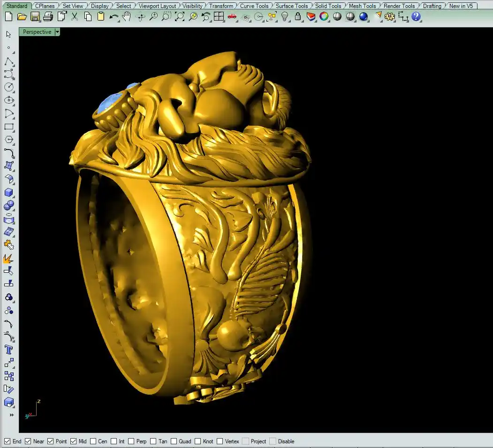Enable the Cen object snap checkbox
Screen dimensions: 493x448
click(93, 441)
